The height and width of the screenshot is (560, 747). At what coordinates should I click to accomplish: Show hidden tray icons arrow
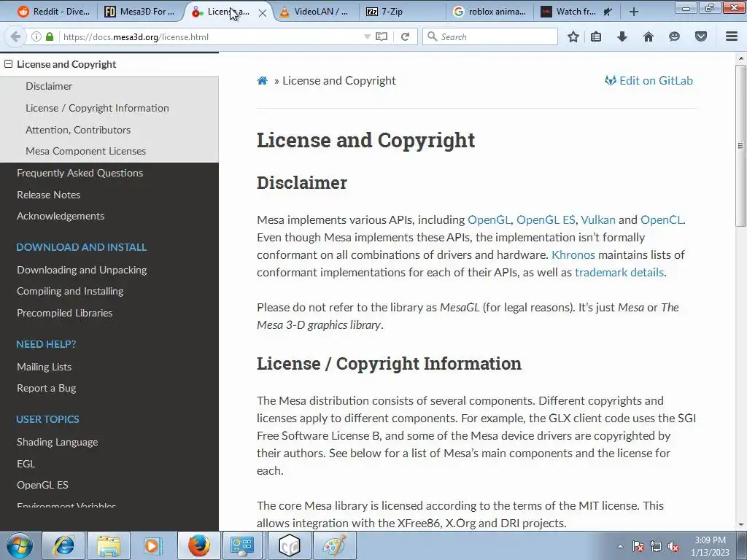pyautogui.click(x=620, y=546)
